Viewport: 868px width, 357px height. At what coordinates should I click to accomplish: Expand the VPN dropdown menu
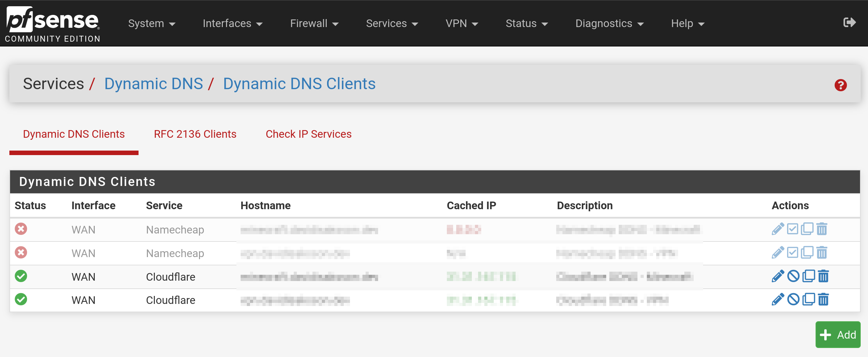pyautogui.click(x=462, y=24)
